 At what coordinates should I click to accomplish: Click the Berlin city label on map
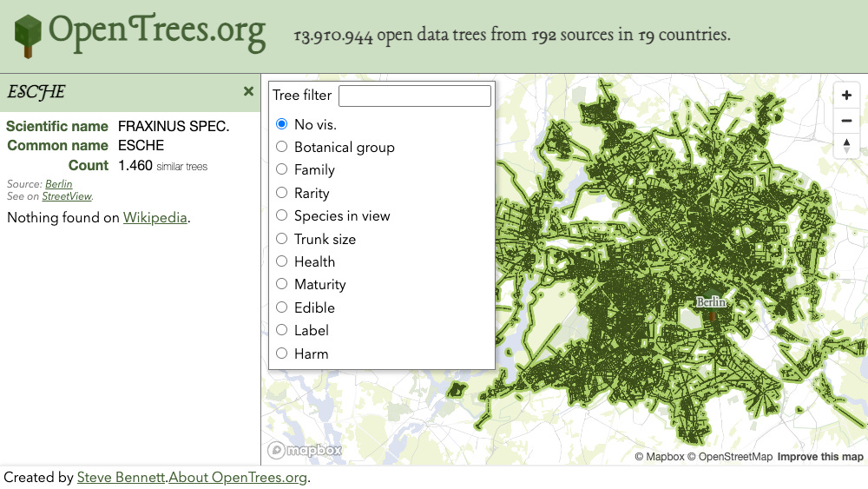(x=711, y=302)
